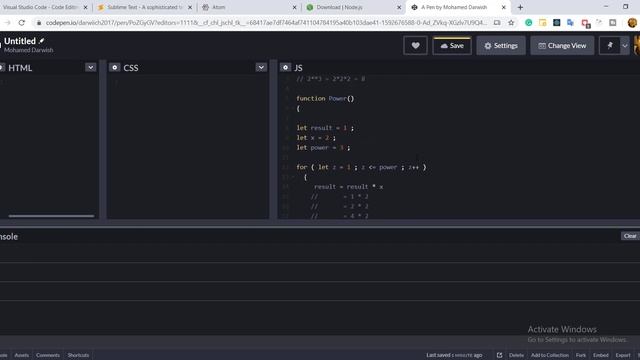Clear the console output
Viewport: 640px width, 360px height.
pos(630,236)
